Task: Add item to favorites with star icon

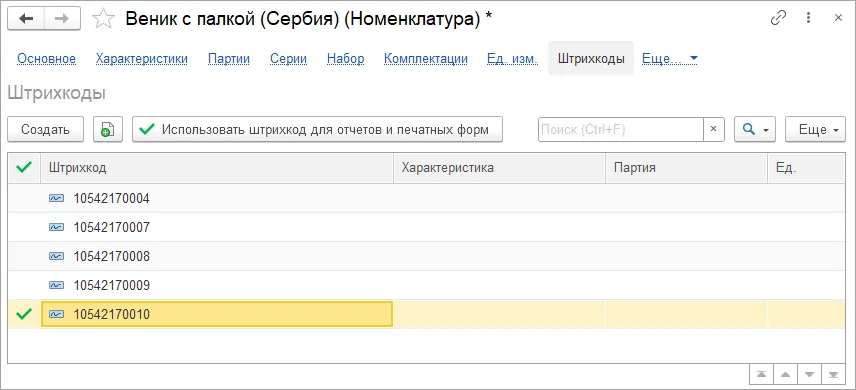Action: click(x=103, y=20)
